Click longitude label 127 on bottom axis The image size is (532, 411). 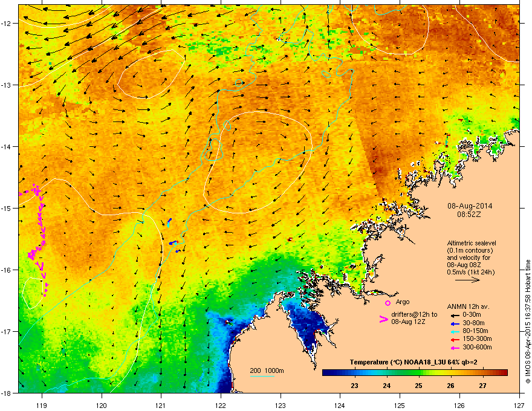[x=519, y=405]
